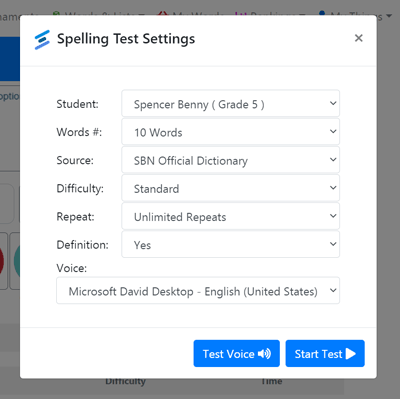This screenshot has width=400, height=399.
Task: Click the Start Test button
Action: pos(325,354)
